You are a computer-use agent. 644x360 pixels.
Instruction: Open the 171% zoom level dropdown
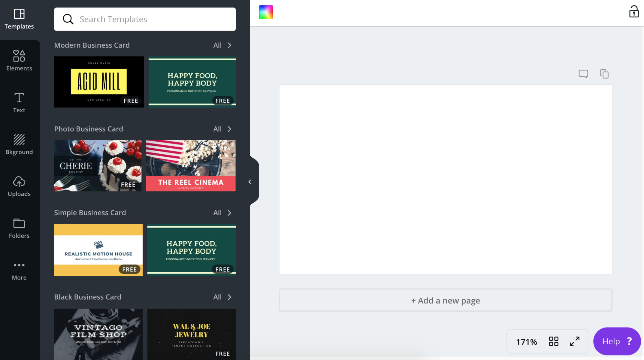click(526, 342)
